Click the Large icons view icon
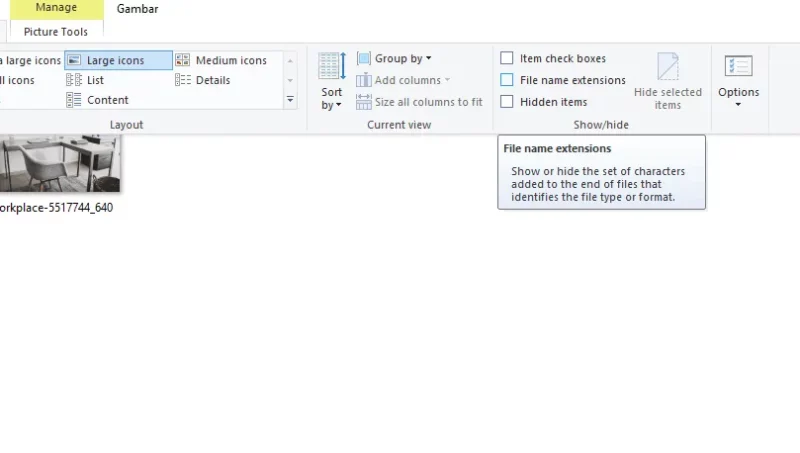Screen dimensions: 800x453 (x=74, y=60)
